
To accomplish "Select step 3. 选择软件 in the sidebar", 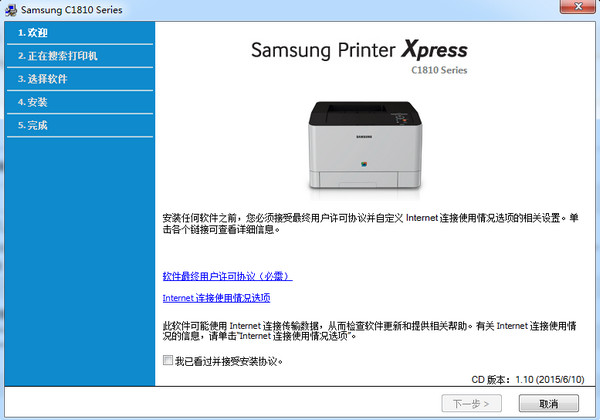I will [80, 79].
